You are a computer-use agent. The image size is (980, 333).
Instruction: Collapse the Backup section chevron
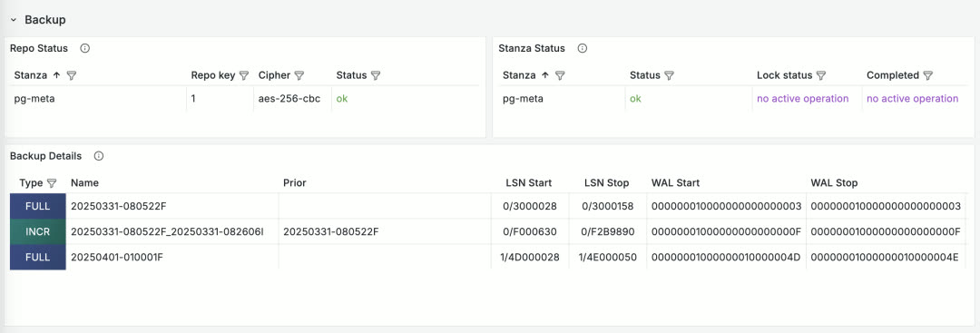tap(13, 20)
